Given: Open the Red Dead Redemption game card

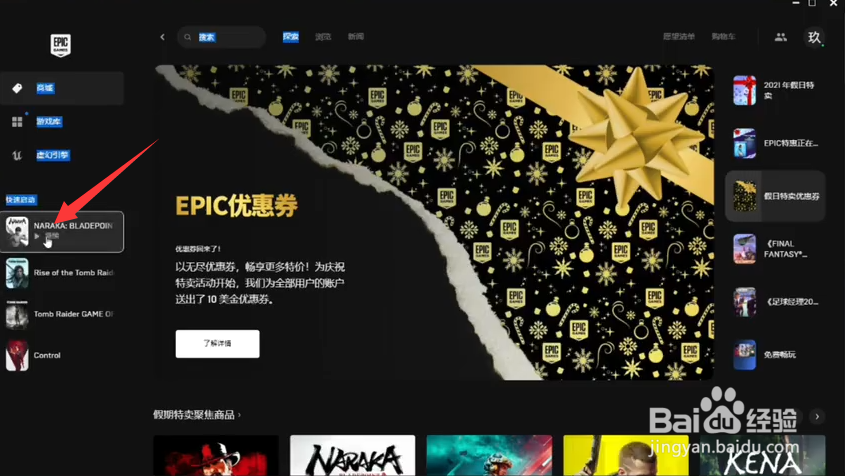Looking at the screenshot, I should [x=216, y=456].
